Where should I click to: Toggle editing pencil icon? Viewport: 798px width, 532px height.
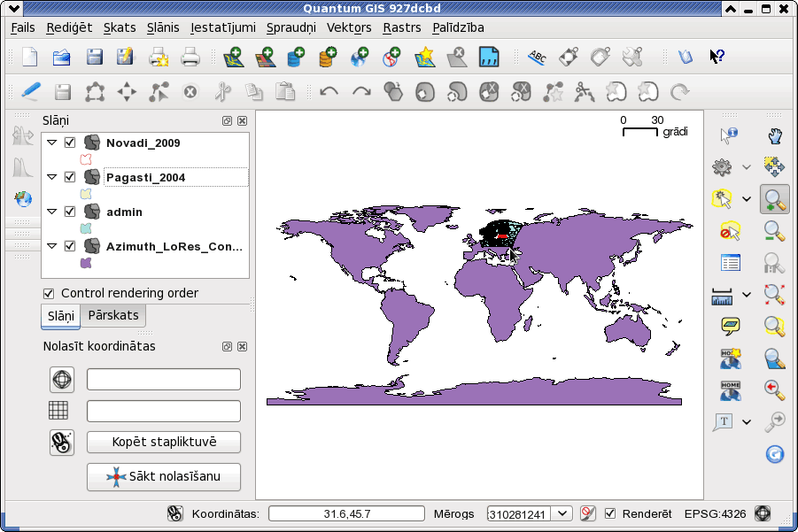click(x=30, y=91)
